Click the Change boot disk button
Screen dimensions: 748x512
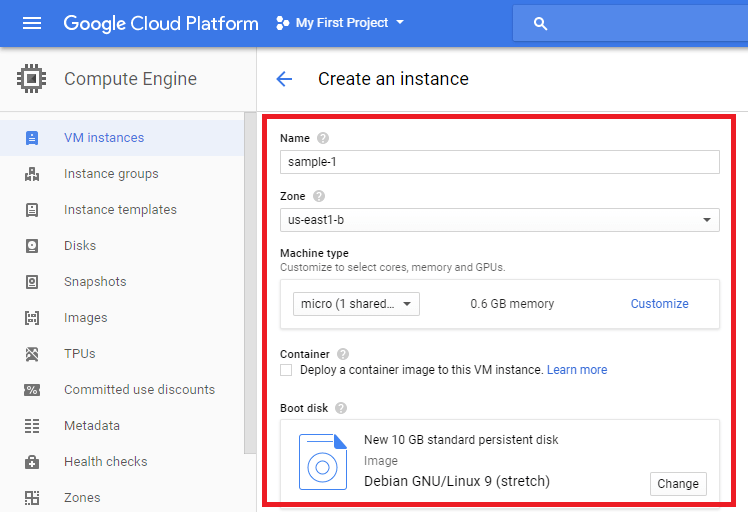678,483
